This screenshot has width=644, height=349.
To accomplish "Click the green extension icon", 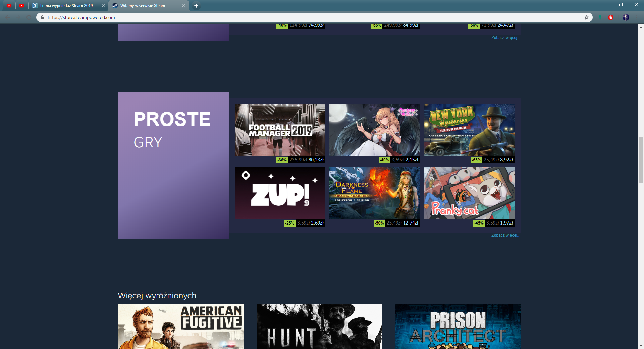I will 600,17.
